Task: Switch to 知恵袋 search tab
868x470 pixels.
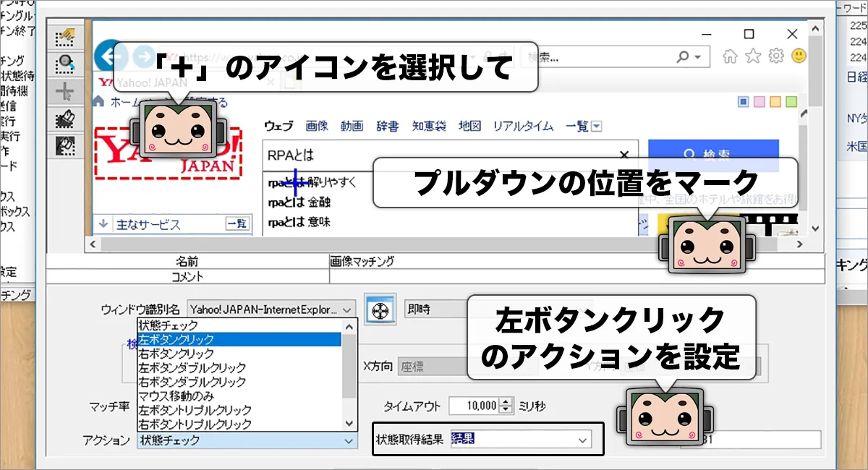Action: [x=428, y=126]
